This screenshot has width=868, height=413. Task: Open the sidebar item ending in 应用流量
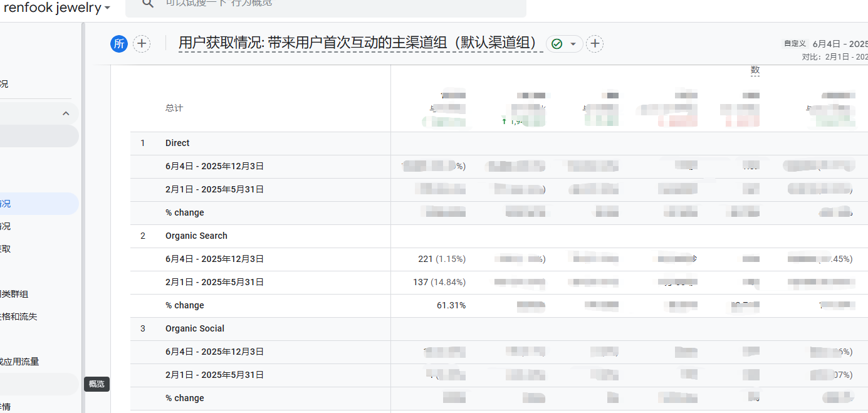20,362
